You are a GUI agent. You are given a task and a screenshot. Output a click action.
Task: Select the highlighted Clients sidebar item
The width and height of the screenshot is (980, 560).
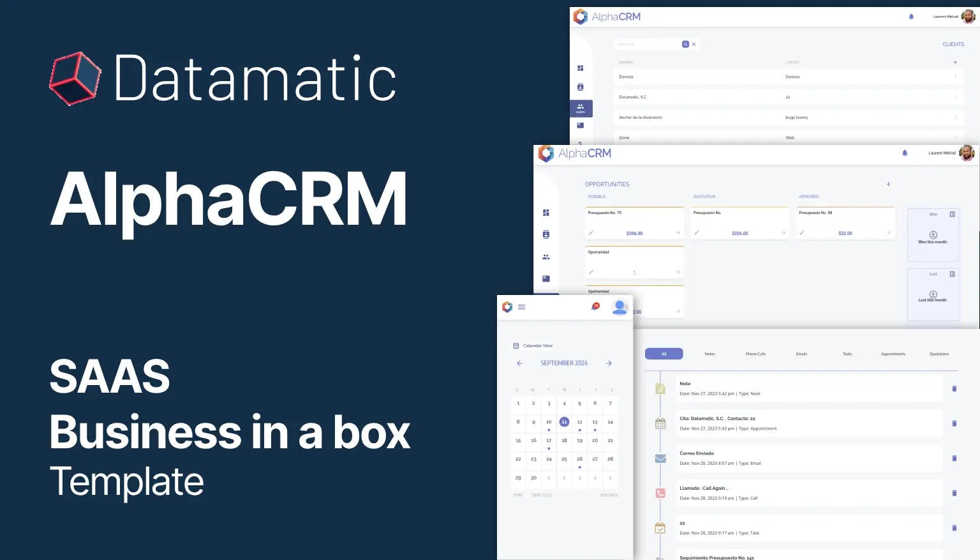(581, 109)
